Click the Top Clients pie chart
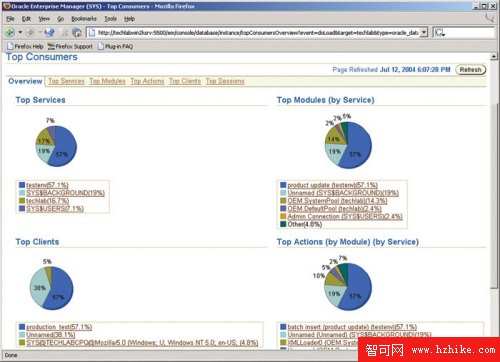500x362 pixels. 51,288
